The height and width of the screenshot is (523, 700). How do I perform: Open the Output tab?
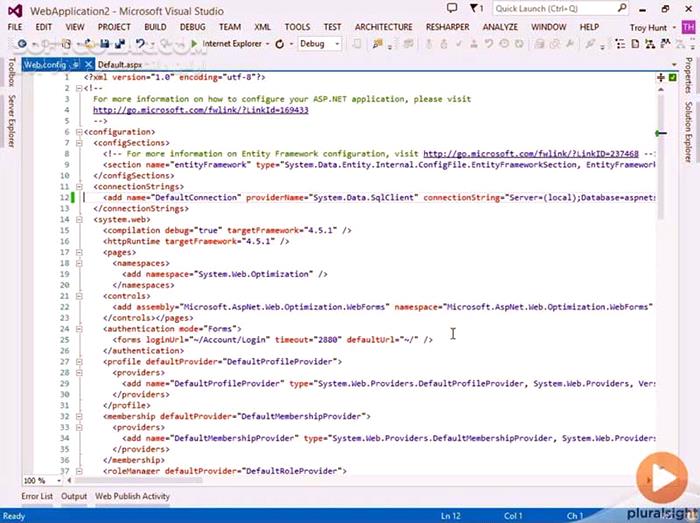(74, 496)
